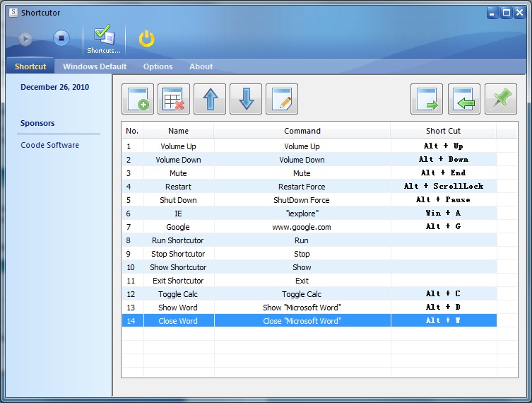Click the ShutDown Force command cell
The height and width of the screenshot is (403, 532).
302,200
